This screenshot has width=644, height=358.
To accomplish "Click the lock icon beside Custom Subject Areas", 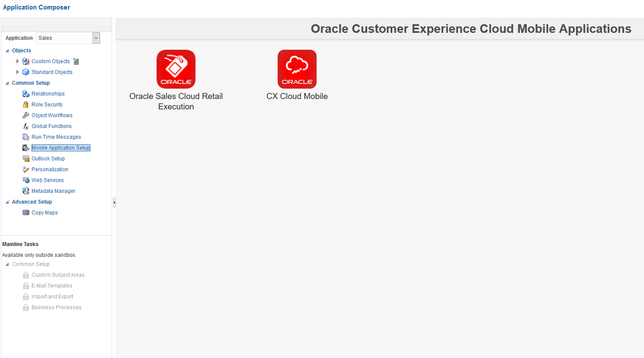I will click(x=26, y=275).
